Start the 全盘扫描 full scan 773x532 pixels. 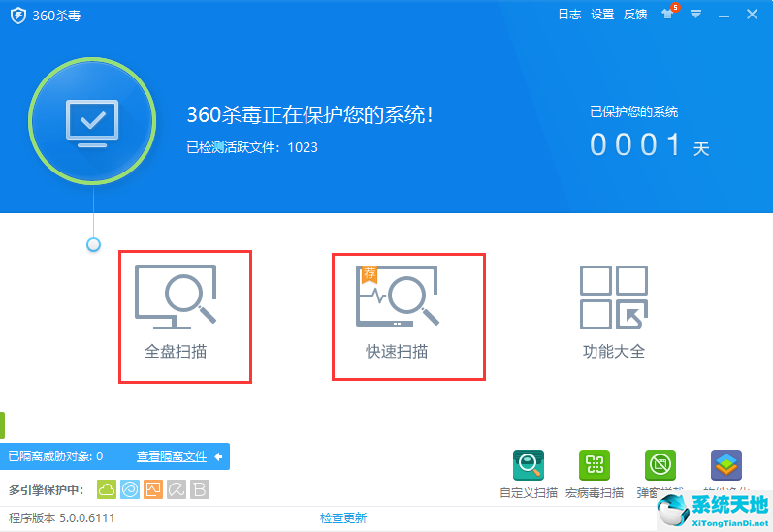(x=176, y=312)
